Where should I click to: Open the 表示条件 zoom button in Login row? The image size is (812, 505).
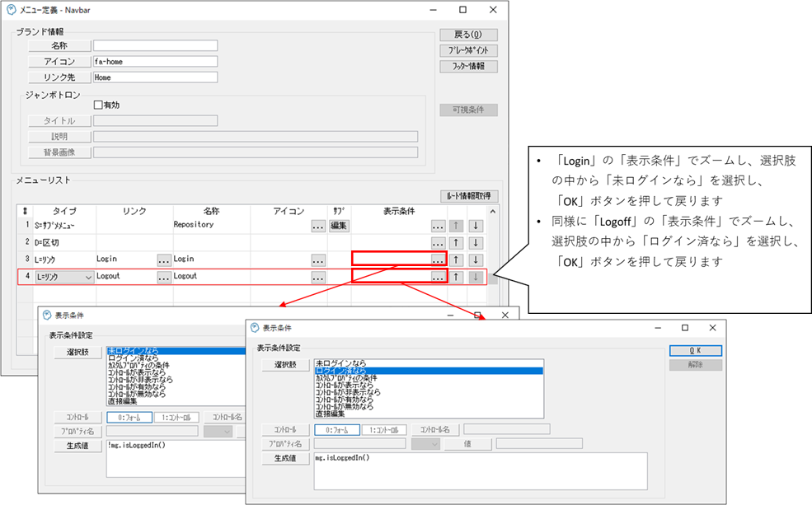[438, 260]
